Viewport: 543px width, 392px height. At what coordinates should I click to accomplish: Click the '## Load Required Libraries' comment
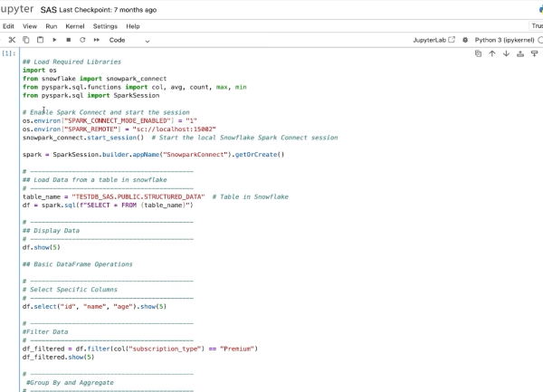point(71,62)
